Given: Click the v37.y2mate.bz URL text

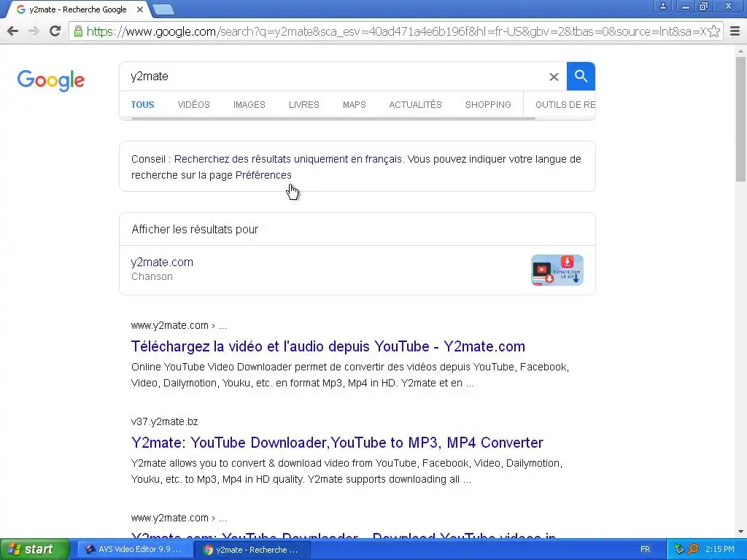Looking at the screenshot, I should pyautogui.click(x=164, y=421).
